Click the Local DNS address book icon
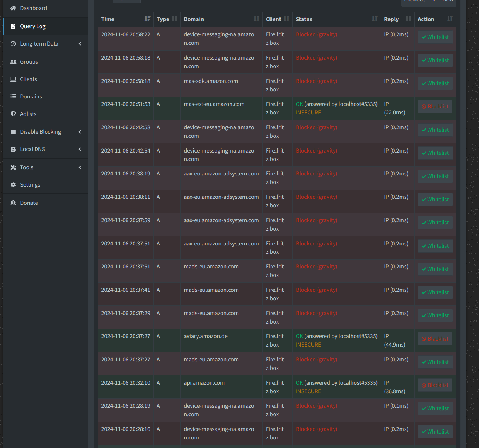 (x=13, y=149)
